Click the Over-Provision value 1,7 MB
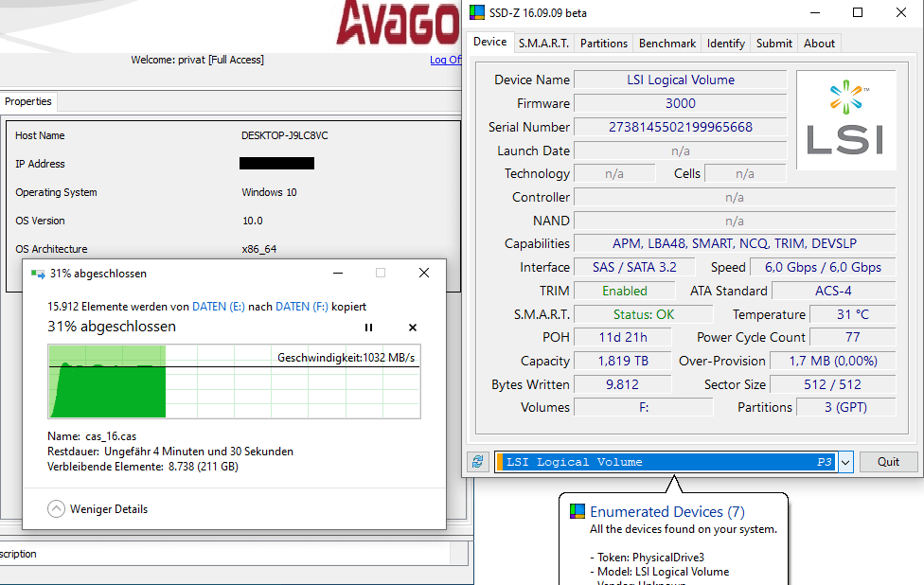The height and width of the screenshot is (585, 924). (833, 362)
